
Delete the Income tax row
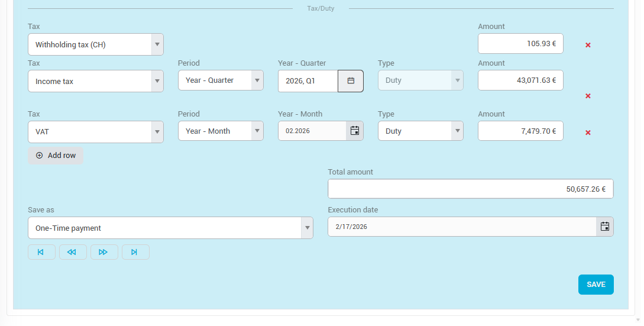point(588,96)
